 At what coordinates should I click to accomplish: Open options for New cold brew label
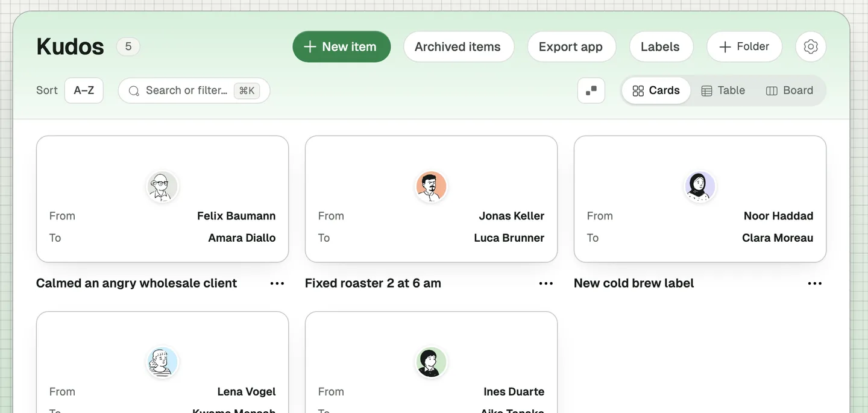[x=815, y=283]
